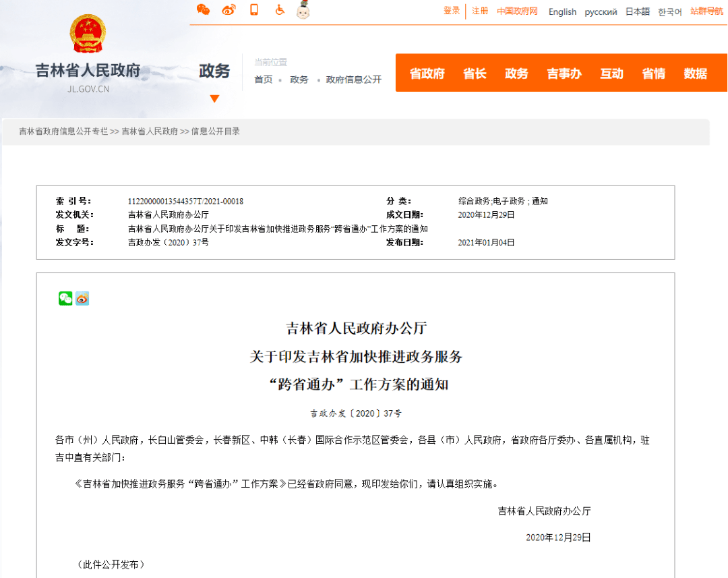Open 信息公开目录 breadcrumb
Screen dimensions: 728x578
coord(216,132)
